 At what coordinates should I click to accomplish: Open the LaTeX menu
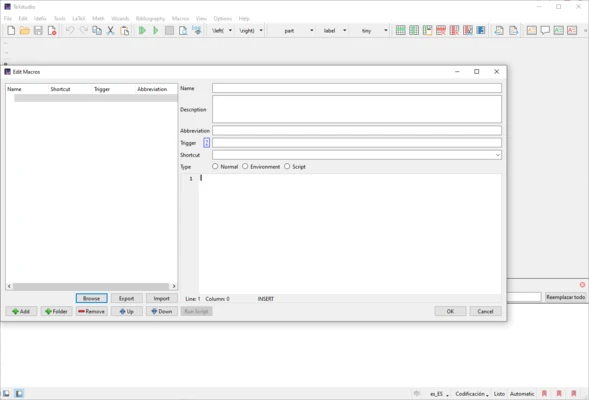(x=79, y=18)
